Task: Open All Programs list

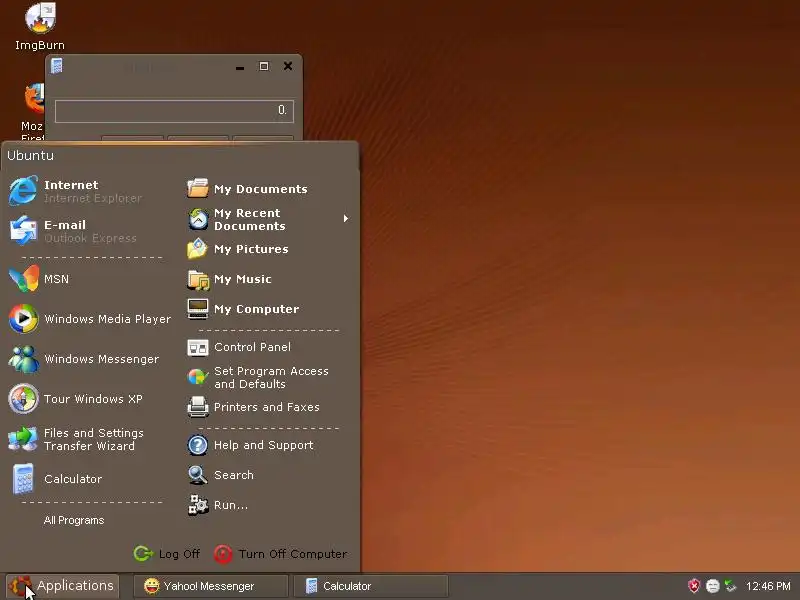Action: pos(73,520)
